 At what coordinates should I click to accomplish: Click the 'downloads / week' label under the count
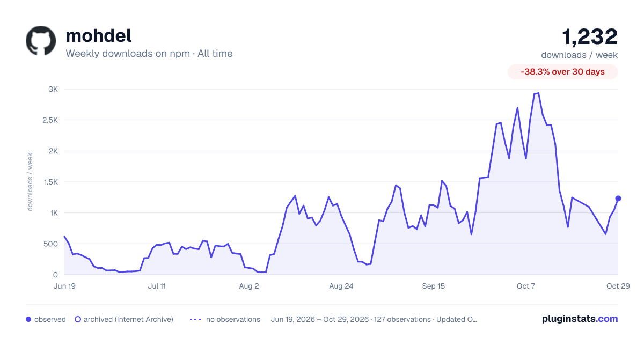pos(580,55)
